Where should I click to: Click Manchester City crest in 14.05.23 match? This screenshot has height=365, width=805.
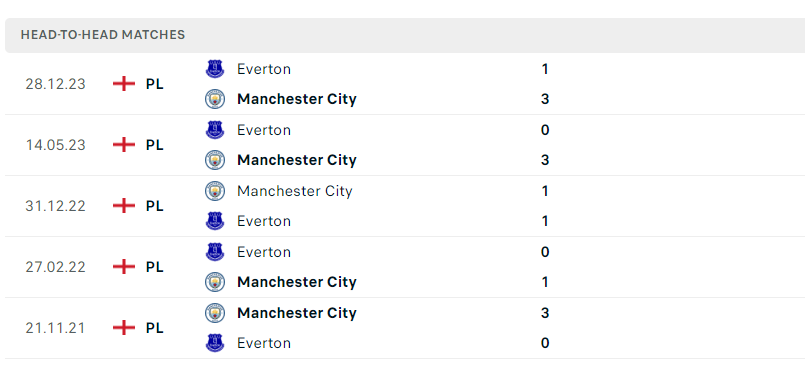215,160
